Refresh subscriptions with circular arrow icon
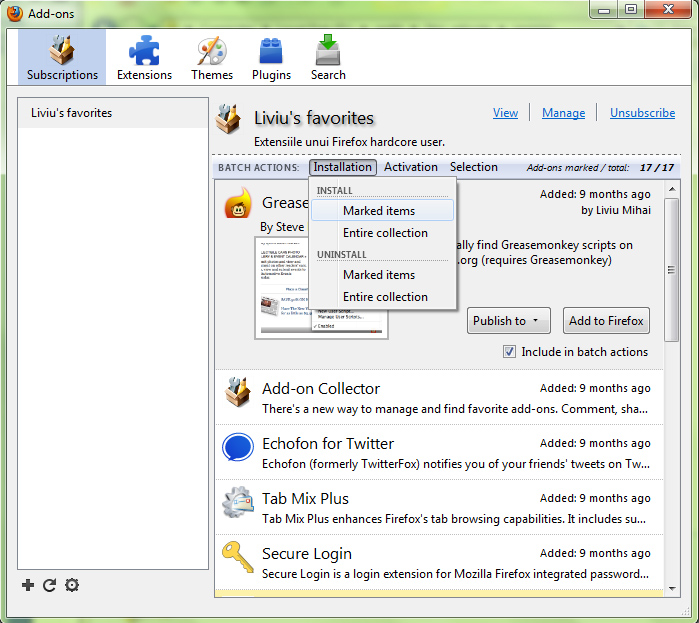This screenshot has width=699, height=623. [x=49, y=585]
